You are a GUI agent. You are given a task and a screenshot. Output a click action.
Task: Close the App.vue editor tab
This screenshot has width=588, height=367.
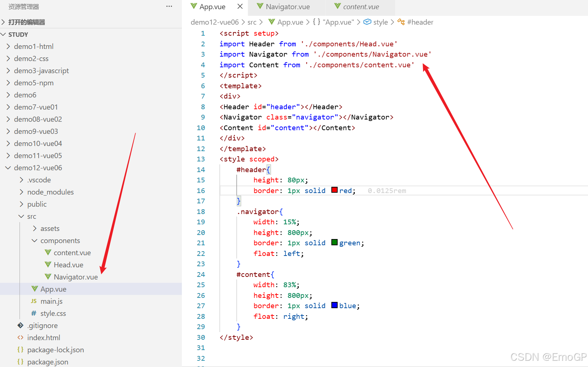point(240,6)
